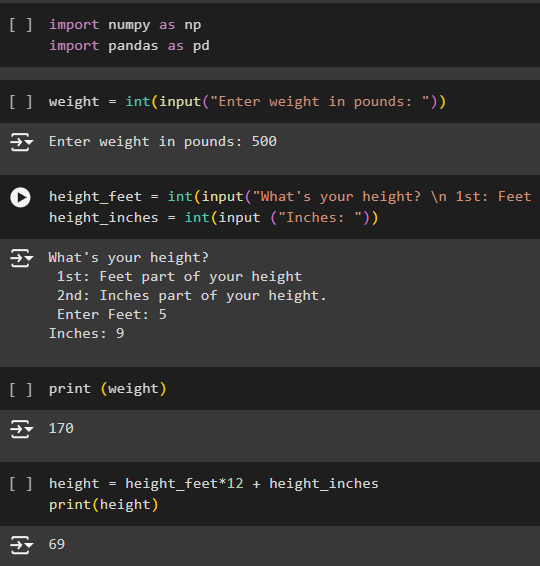This screenshot has width=540, height=566.
Task: Run the height_feet input cell
Action: click(x=21, y=197)
